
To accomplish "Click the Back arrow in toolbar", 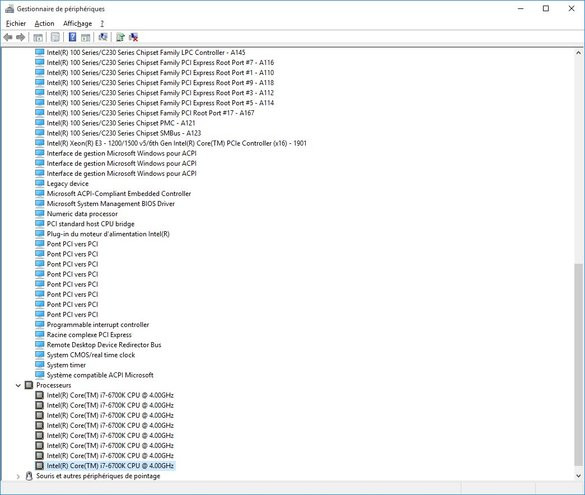I will click(x=8, y=37).
